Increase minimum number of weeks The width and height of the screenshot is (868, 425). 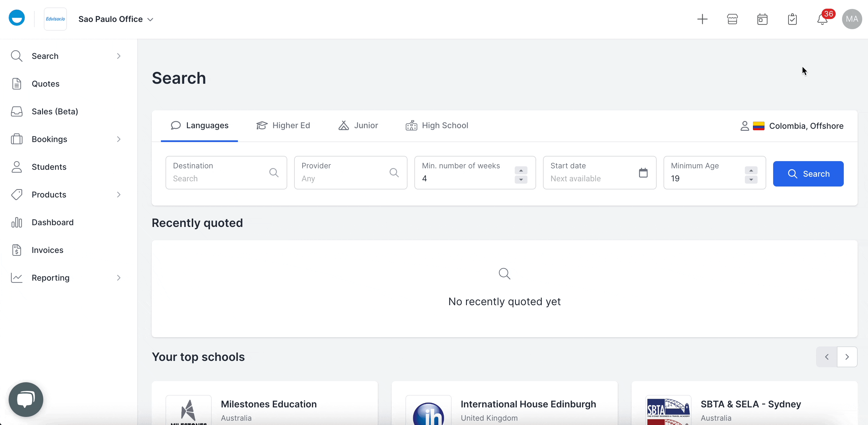[521, 170]
